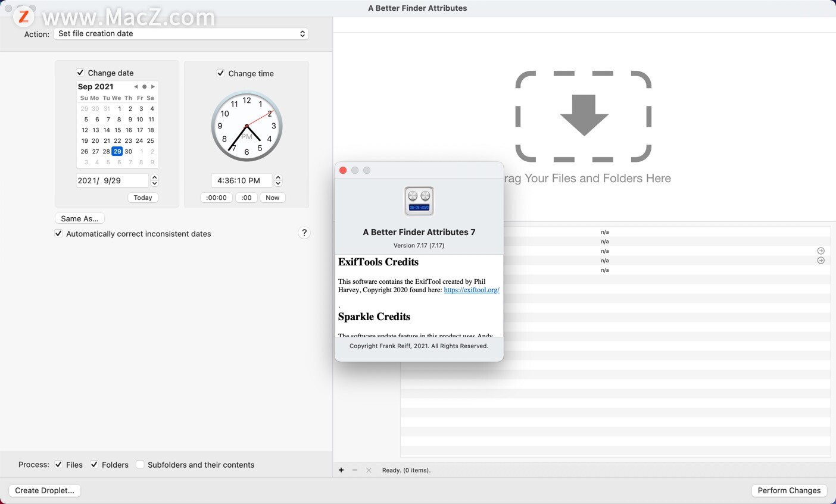The image size is (836, 504).
Task: Remove item with the minus icon
Action: coord(355,470)
